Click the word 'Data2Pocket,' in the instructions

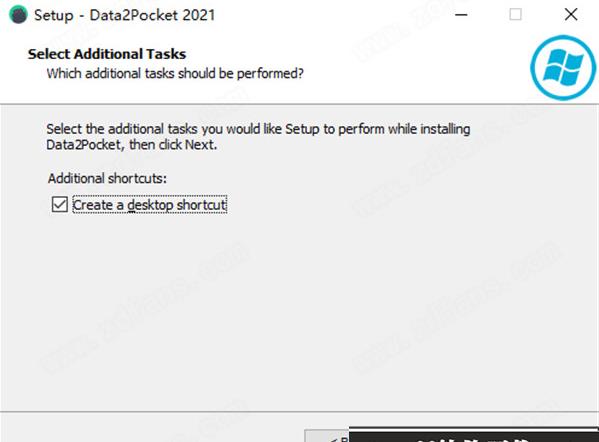[85, 145]
